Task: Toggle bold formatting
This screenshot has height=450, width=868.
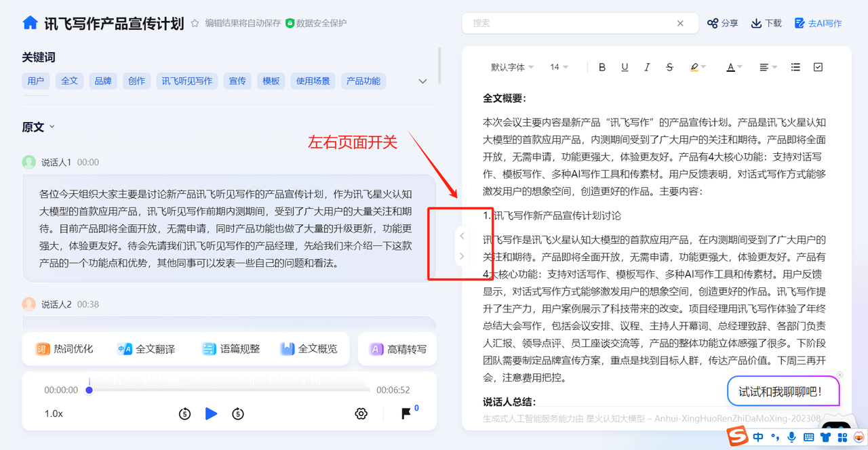Action: coord(602,67)
